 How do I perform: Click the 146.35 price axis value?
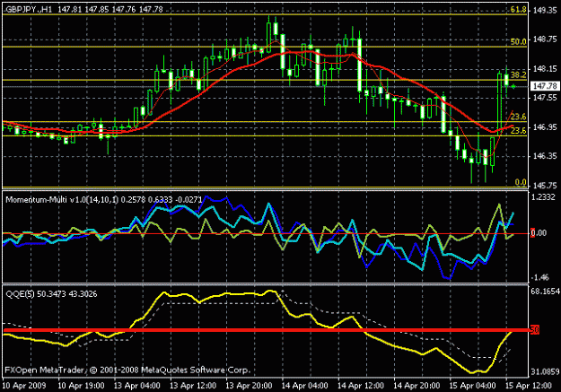pyautogui.click(x=545, y=156)
